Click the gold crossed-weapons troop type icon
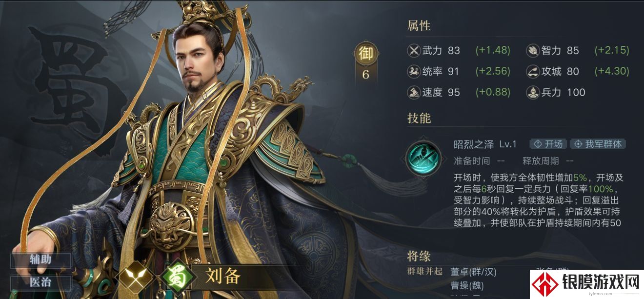The width and height of the screenshot is (644, 299). click(133, 278)
